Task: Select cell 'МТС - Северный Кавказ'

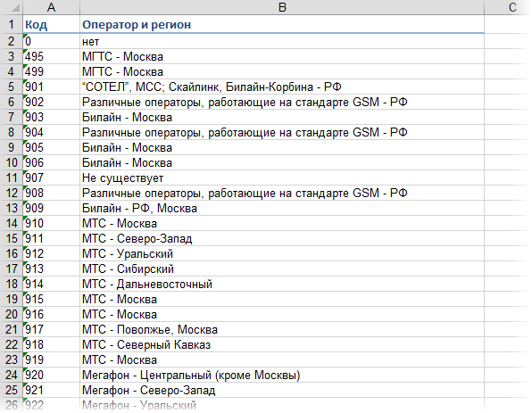Action: pyautogui.click(x=282, y=344)
